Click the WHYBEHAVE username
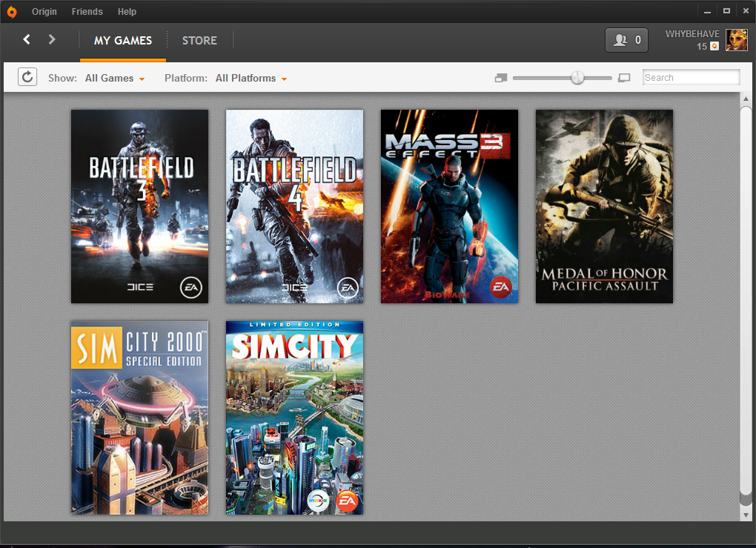The width and height of the screenshot is (756, 548). (692, 34)
